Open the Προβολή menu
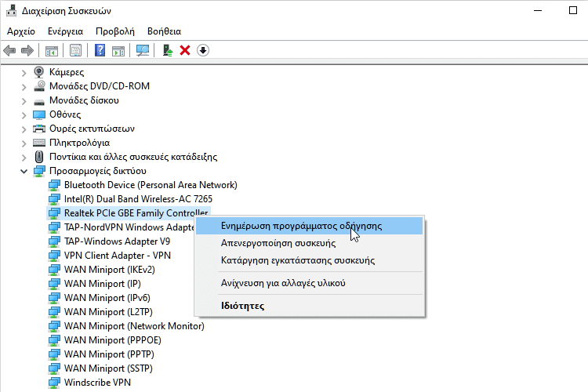 [x=114, y=31]
